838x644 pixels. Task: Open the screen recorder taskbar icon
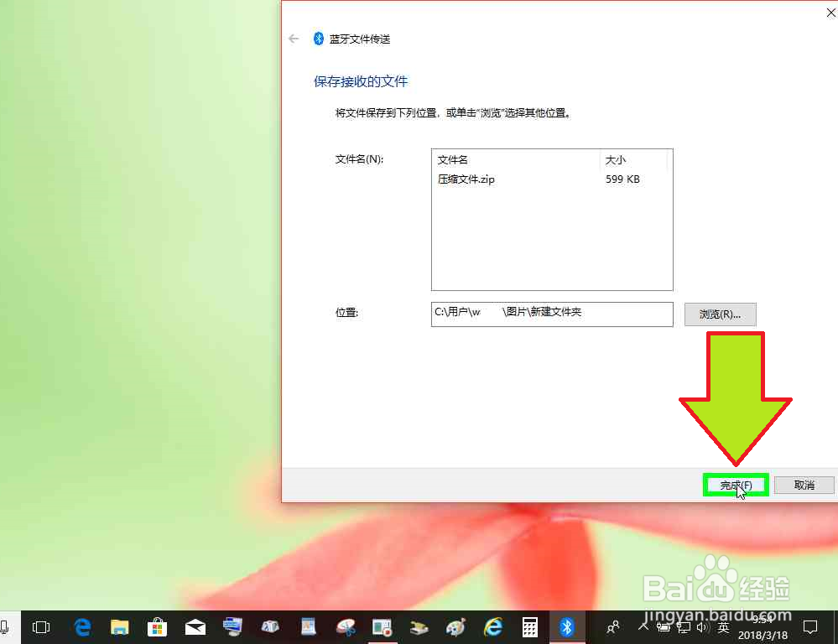[383, 627]
